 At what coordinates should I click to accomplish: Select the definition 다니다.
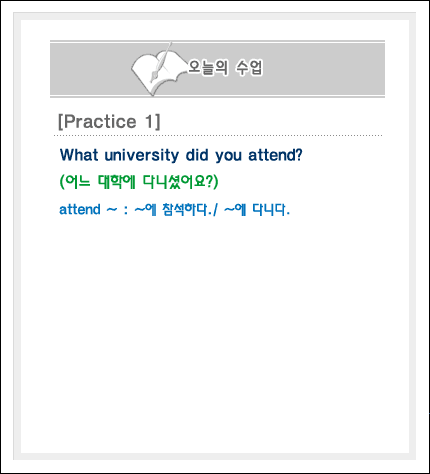(x=271, y=210)
